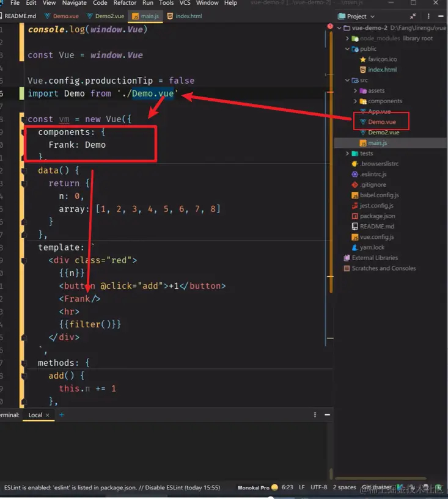448x499 pixels.
Task: Expand the components folder
Action: (355, 101)
